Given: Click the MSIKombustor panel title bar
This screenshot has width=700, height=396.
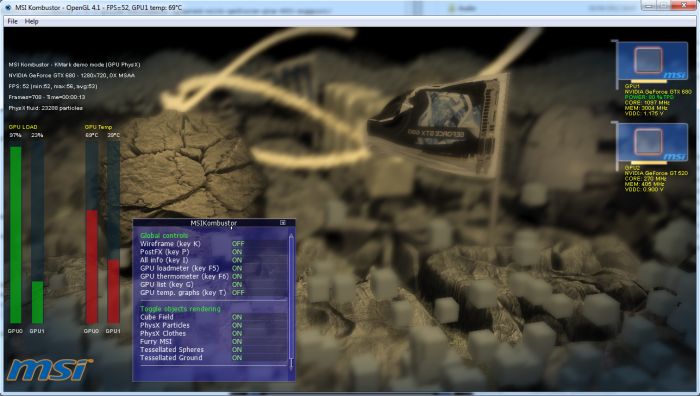Looking at the screenshot, I should pyautogui.click(x=214, y=223).
